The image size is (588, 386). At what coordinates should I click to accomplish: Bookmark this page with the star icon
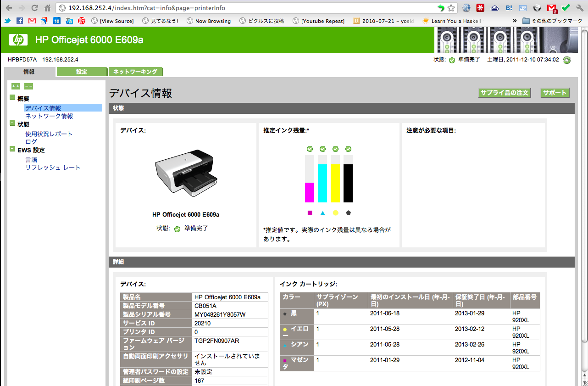pyautogui.click(x=451, y=8)
